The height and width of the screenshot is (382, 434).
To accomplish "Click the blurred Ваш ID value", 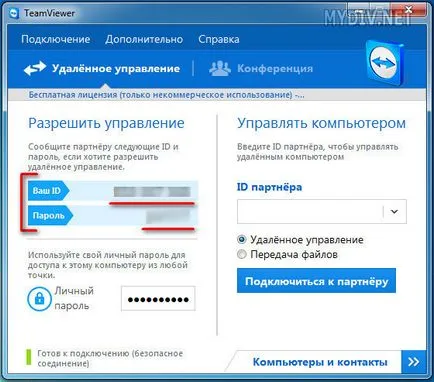I will point(152,192).
